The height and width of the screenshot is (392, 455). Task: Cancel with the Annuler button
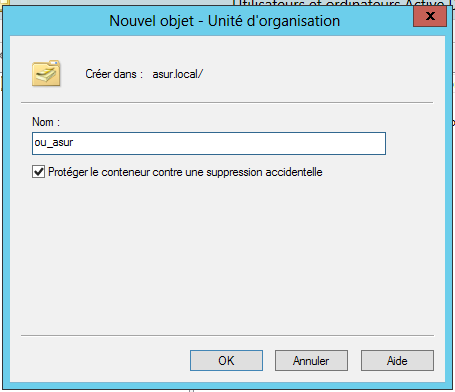(x=311, y=360)
